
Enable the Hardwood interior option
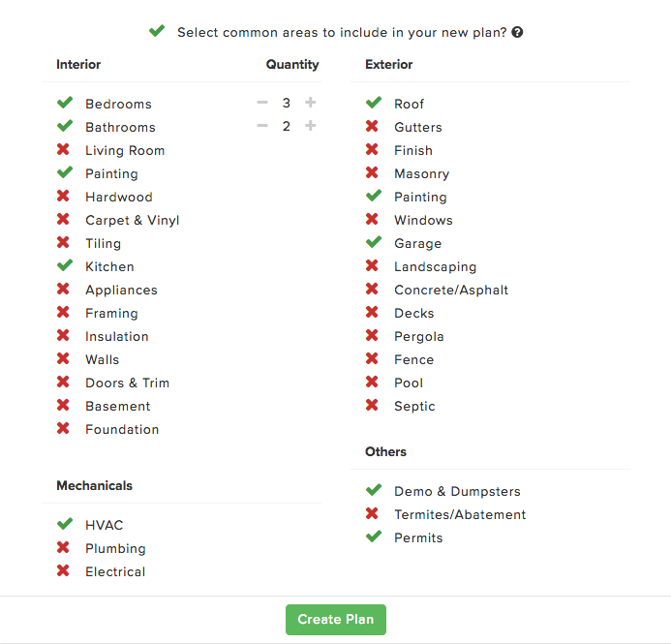click(63, 196)
